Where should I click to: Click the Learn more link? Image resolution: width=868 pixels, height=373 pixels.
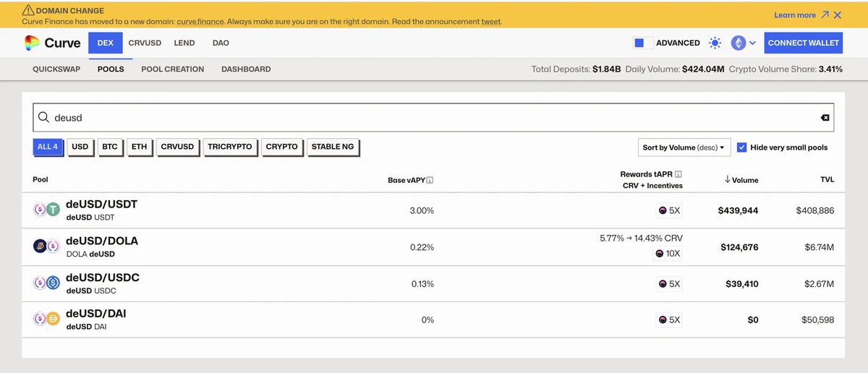click(x=795, y=14)
